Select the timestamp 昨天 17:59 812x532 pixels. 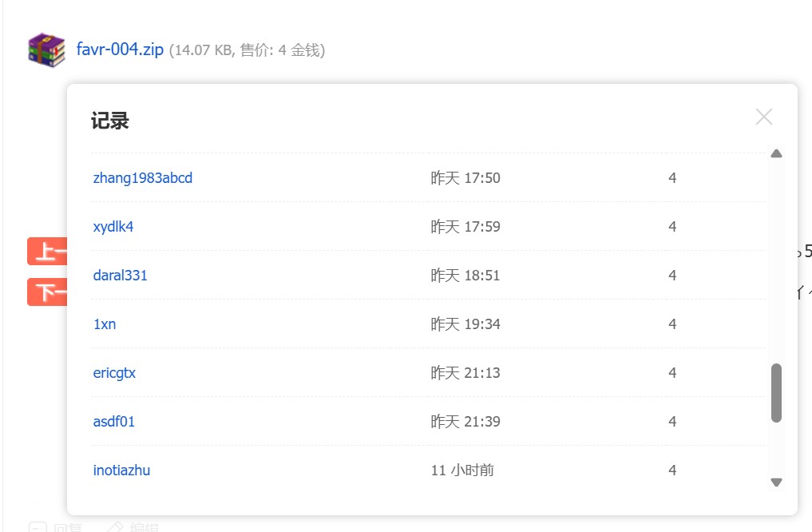(465, 227)
